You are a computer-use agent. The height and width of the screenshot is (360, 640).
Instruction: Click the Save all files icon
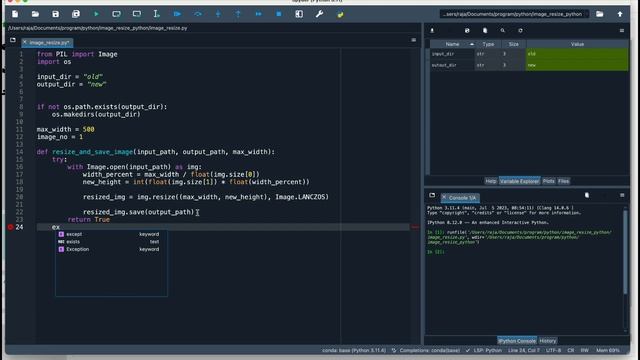(x=76, y=14)
